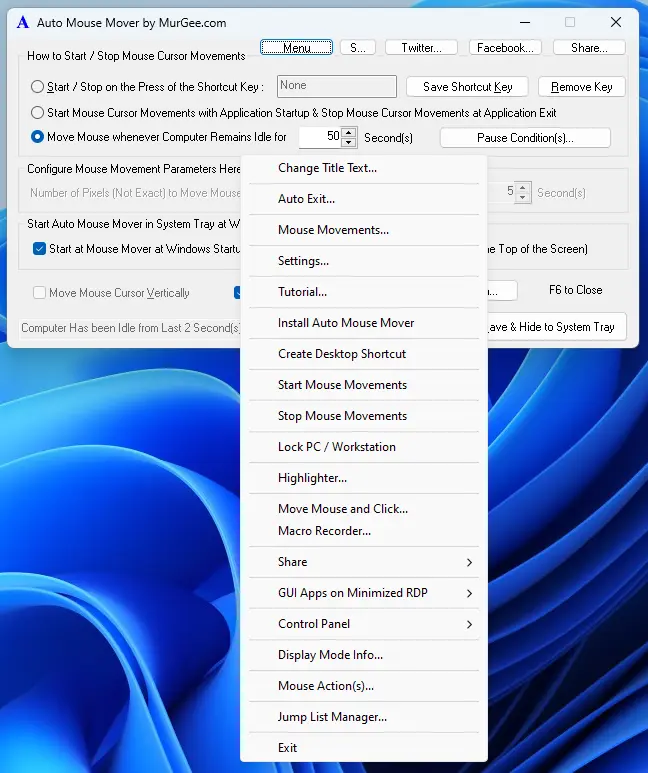
Task: Choose Lock PC / Workstation menu item
Action: pos(364,447)
